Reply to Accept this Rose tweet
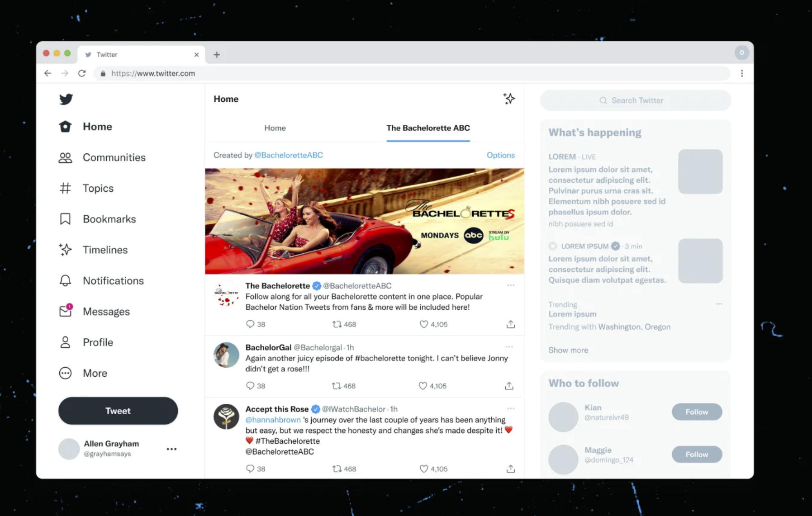Screen dimensions: 812x516 255,469
